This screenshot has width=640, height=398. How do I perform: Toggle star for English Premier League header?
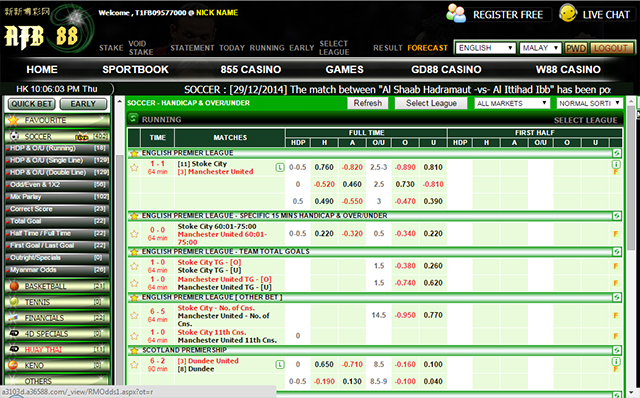pos(133,153)
